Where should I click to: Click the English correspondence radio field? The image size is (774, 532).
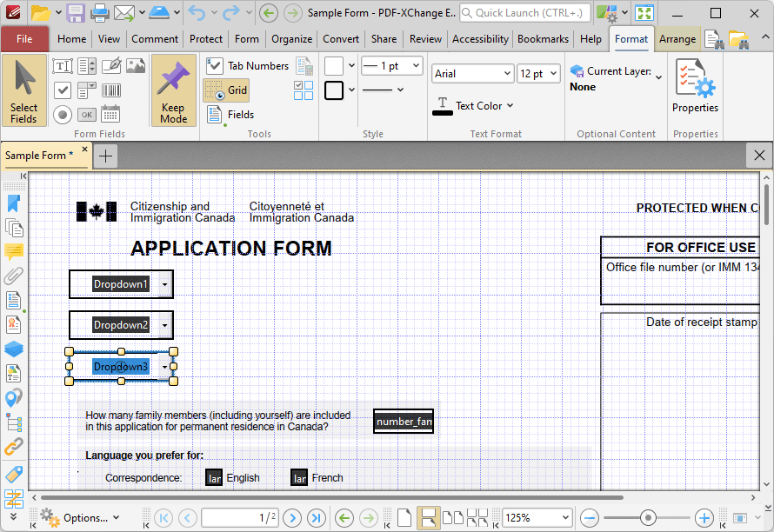tap(214, 478)
